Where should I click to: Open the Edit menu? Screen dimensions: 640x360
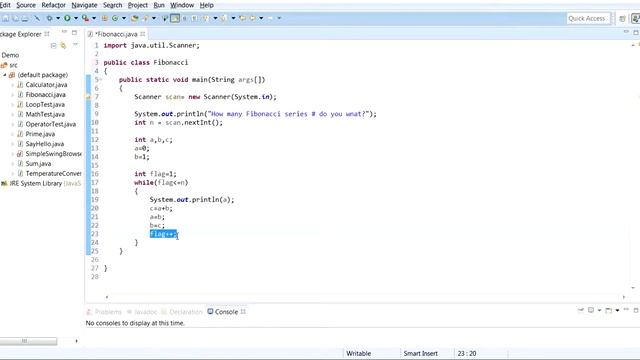[5, 5]
